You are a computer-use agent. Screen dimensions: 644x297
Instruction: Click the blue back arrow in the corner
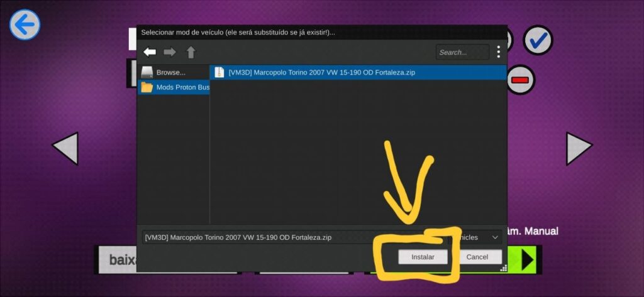point(25,25)
